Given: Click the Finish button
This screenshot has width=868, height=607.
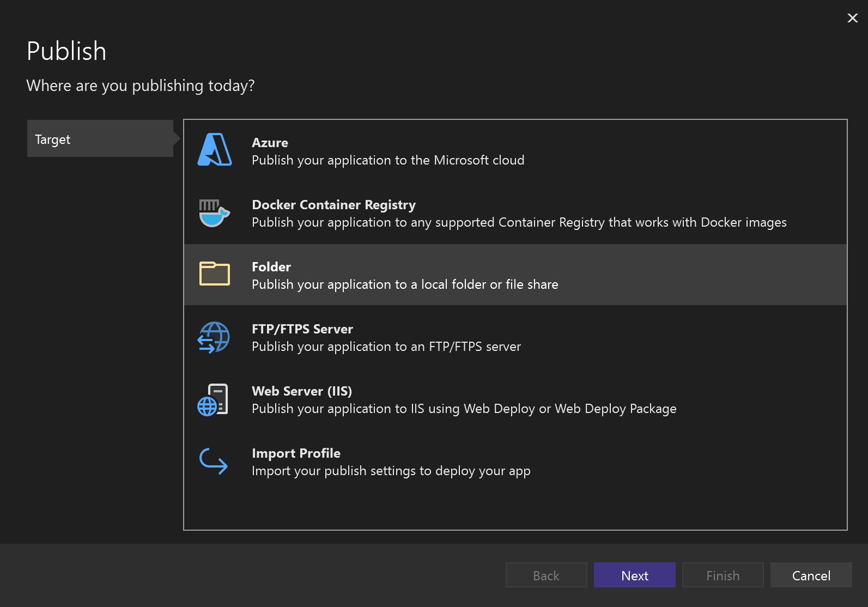Looking at the screenshot, I should coord(723,575).
